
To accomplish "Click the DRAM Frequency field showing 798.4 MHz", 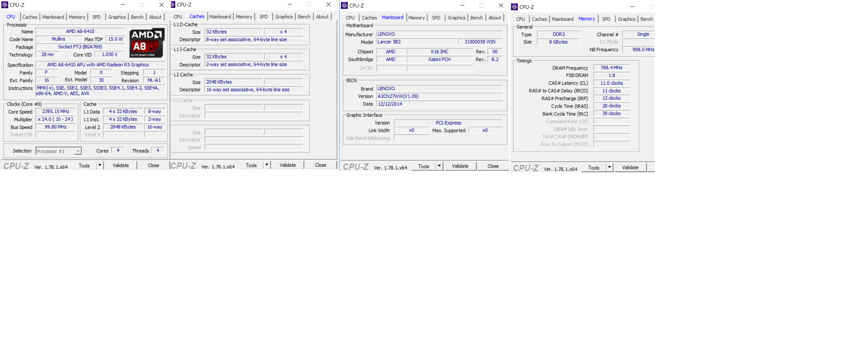I will (611, 68).
